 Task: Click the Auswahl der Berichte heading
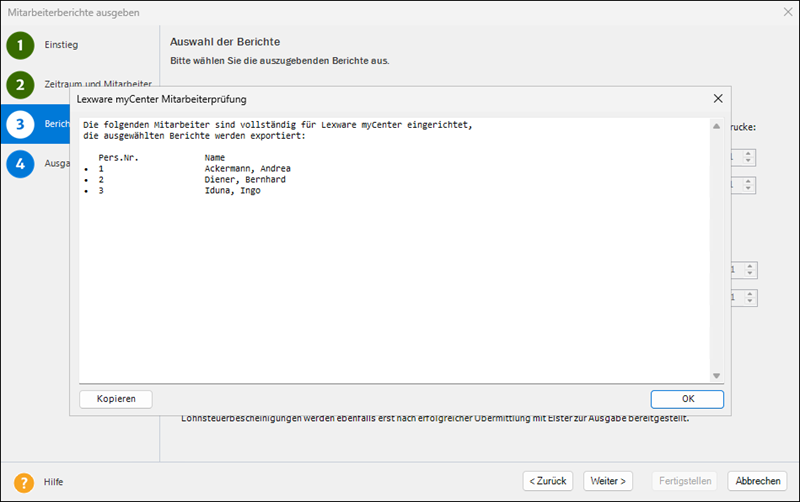225,42
